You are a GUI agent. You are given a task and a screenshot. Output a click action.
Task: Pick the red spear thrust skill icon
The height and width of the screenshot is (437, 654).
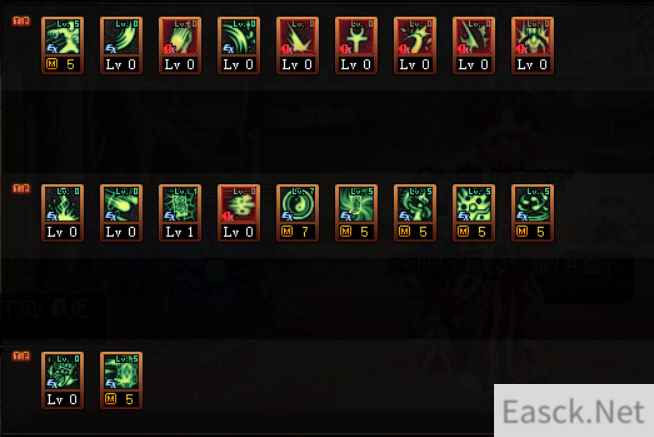click(474, 45)
